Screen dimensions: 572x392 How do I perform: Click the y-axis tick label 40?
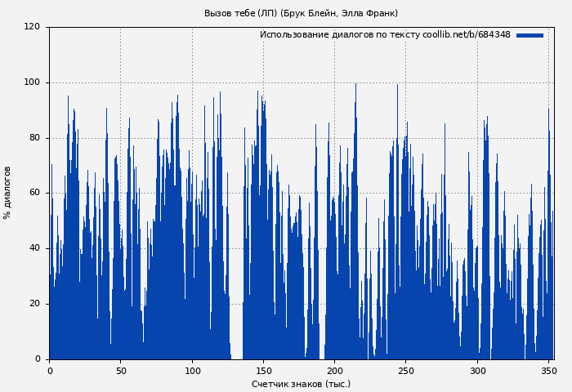(x=34, y=248)
